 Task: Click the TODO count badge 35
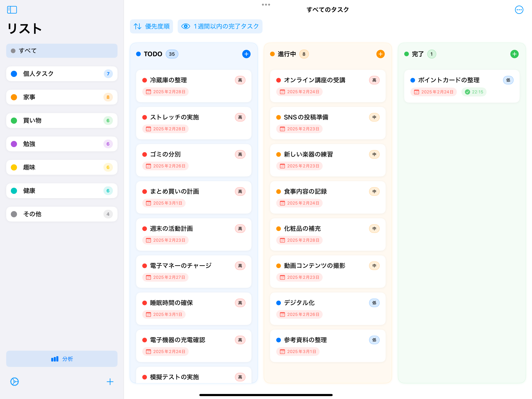[172, 54]
